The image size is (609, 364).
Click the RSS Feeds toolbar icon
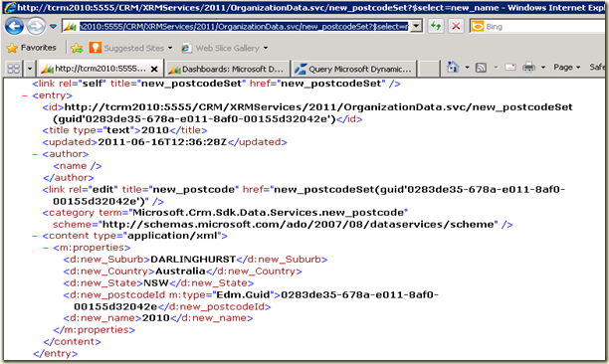click(x=481, y=68)
